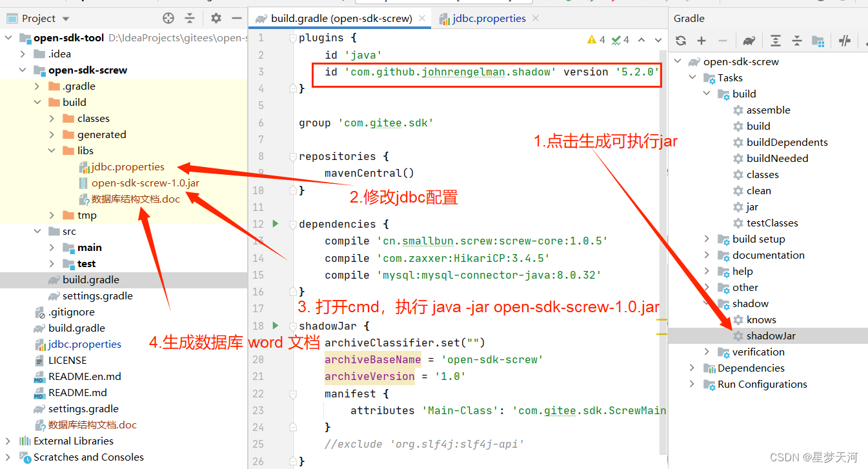
Task: Click the typo indicator with green check 4
Action: coord(620,40)
